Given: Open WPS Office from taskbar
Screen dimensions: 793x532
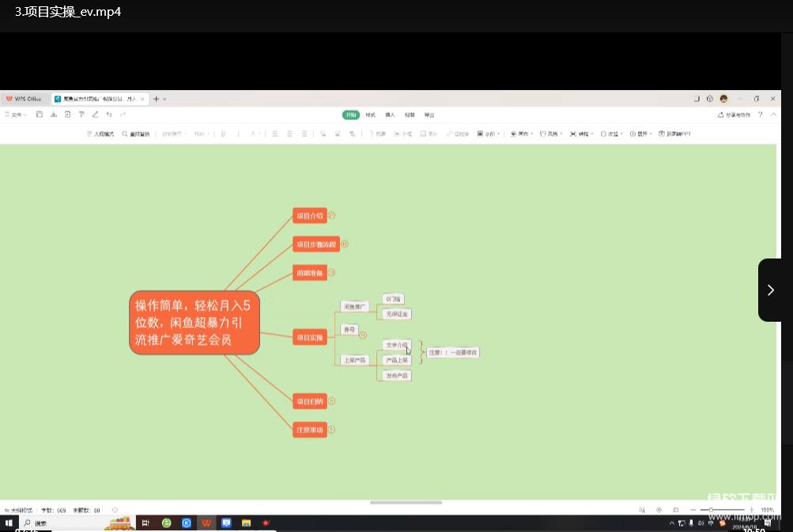Looking at the screenshot, I should point(206,523).
